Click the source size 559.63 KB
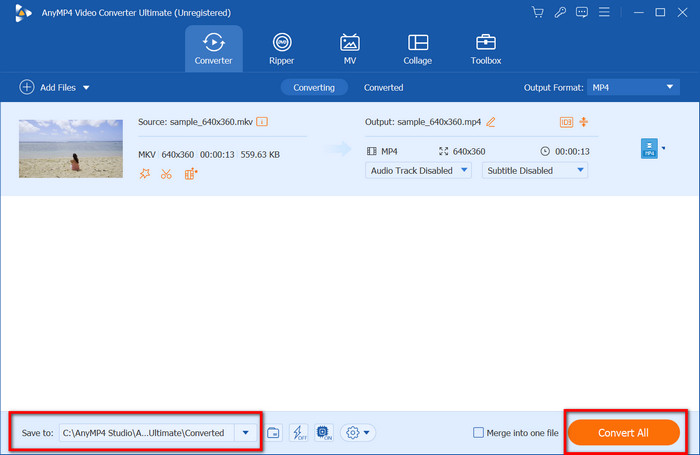This screenshot has height=455, width=700. click(x=260, y=154)
